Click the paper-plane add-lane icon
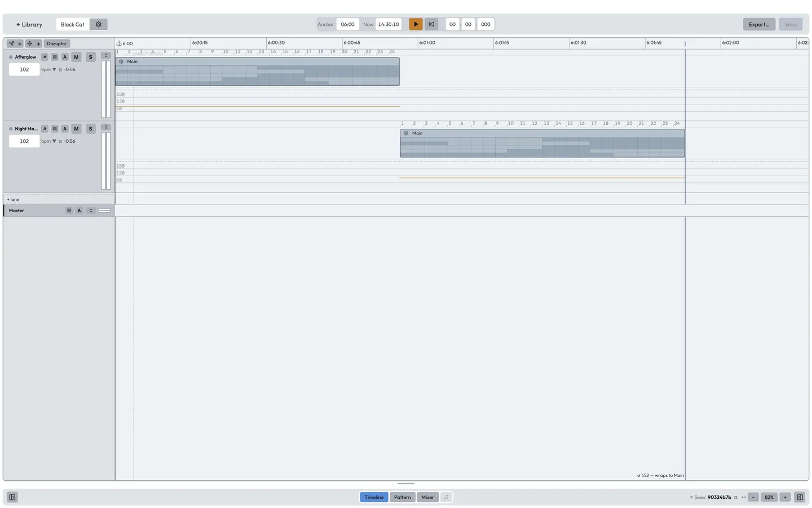The width and height of the screenshot is (812, 508). coord(11,43)
